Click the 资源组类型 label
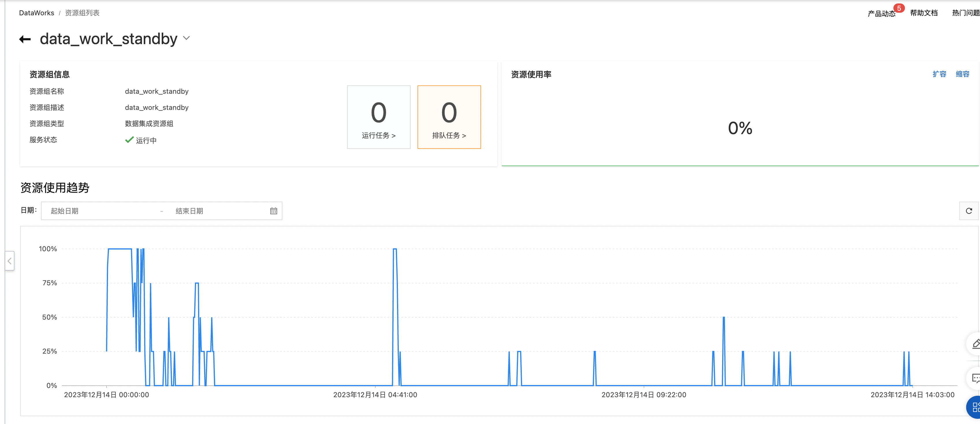The width and height of the screenshot is (980, 424). click(x=47, y=123)
